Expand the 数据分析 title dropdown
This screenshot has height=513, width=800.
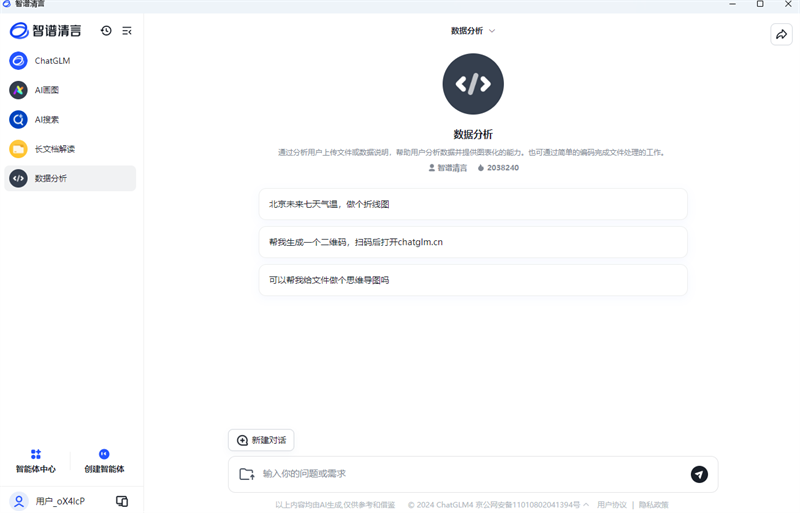pos(473,31)
